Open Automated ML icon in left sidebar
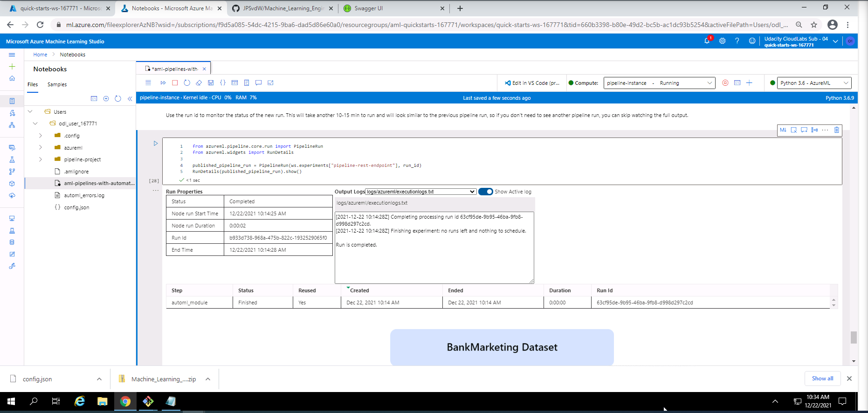 tap(12, 113)
